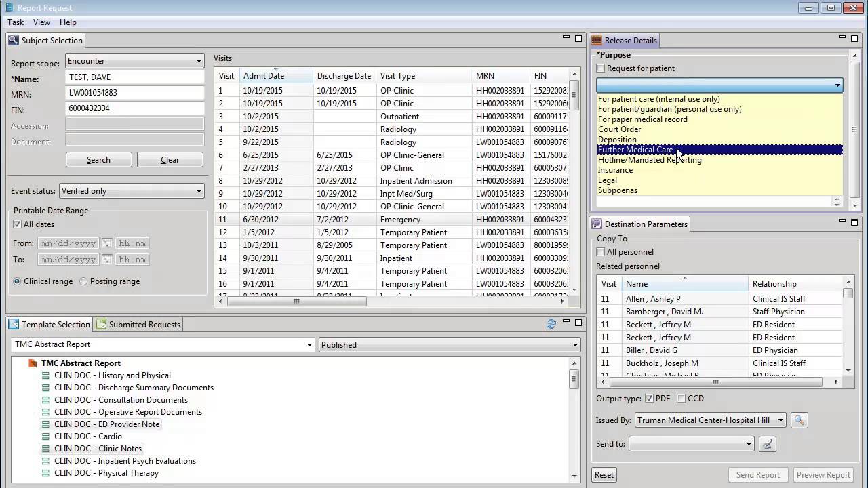Open the Help menu

(x=68, y=22)
